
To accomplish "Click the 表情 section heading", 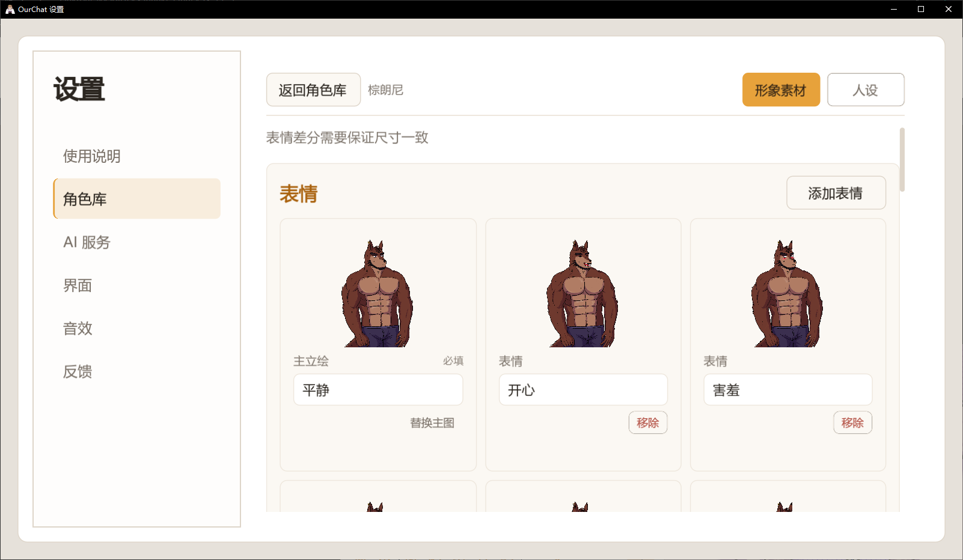I will click(298, 193).
